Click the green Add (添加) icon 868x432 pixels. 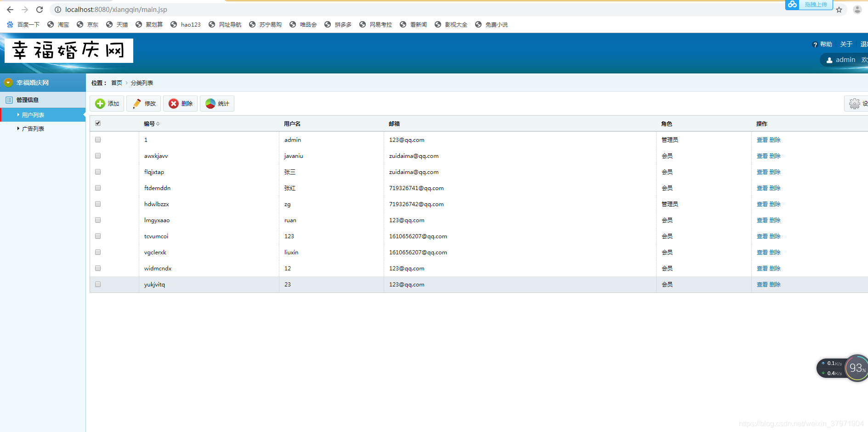[x=100, y=104]
